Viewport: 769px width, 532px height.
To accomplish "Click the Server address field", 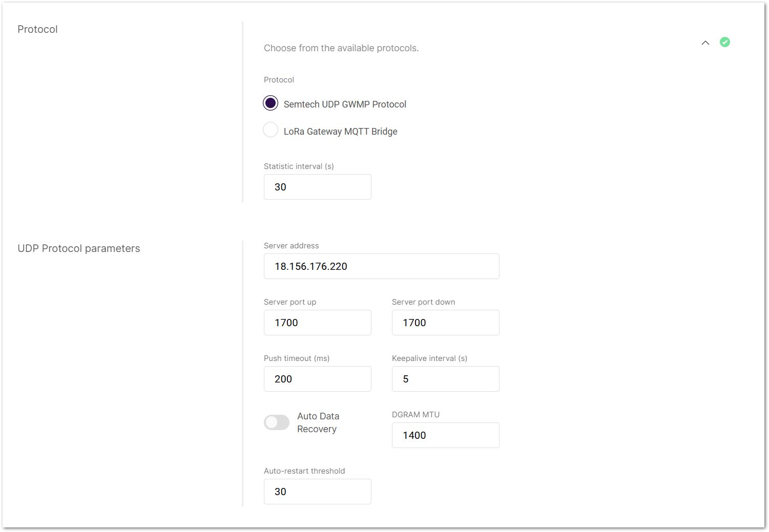I will 381,266.
